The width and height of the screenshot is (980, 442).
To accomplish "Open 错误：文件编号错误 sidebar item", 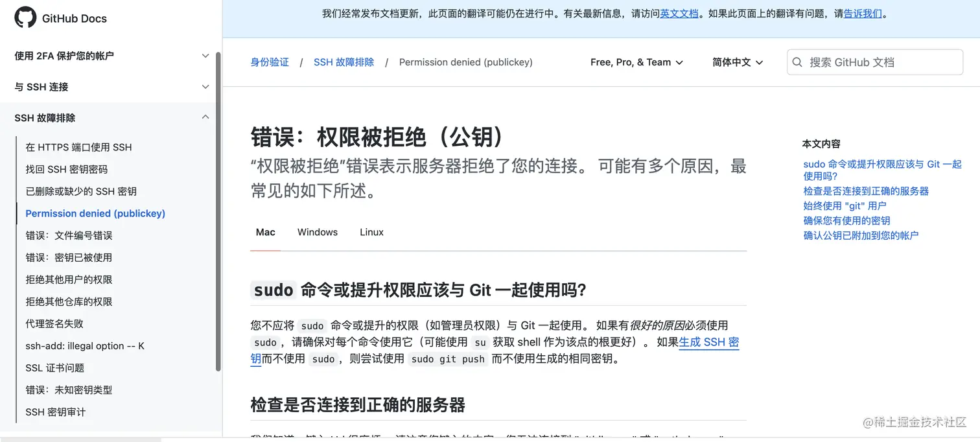I will point(69,235).
